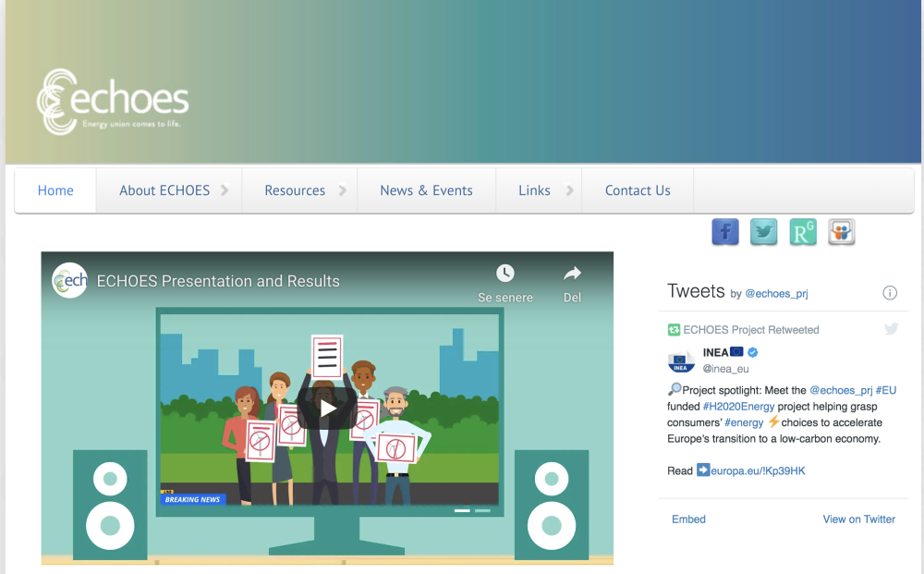
Task: Click the retweet icon beside ECHOES Project Retweeted
Action: pyautogui.click(x=674, y=330)
